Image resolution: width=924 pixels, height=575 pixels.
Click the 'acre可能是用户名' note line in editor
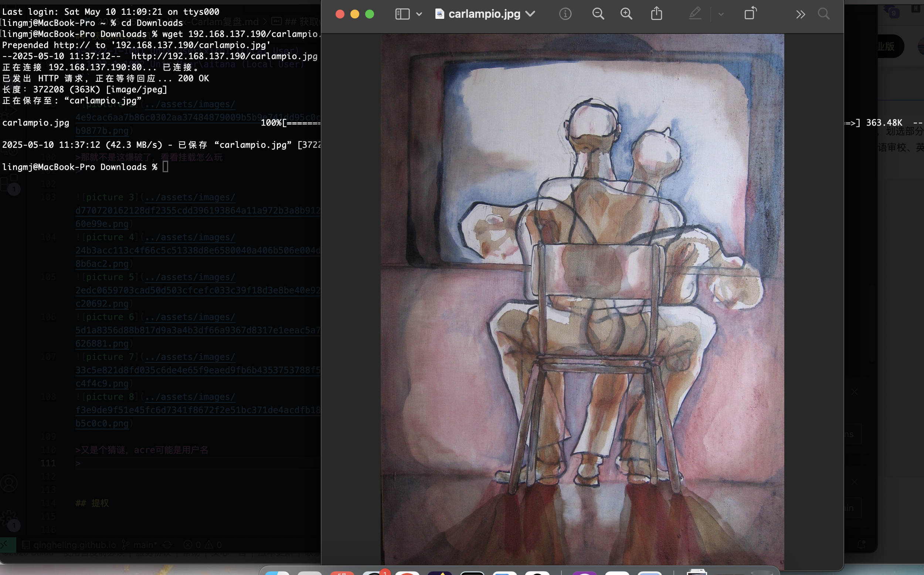click(142, 450)
